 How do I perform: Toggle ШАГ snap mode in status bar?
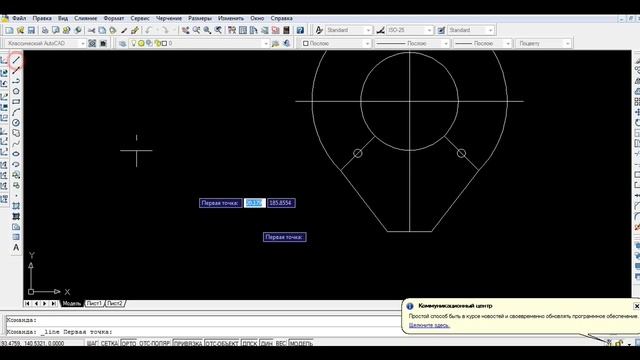click(93, 343)
